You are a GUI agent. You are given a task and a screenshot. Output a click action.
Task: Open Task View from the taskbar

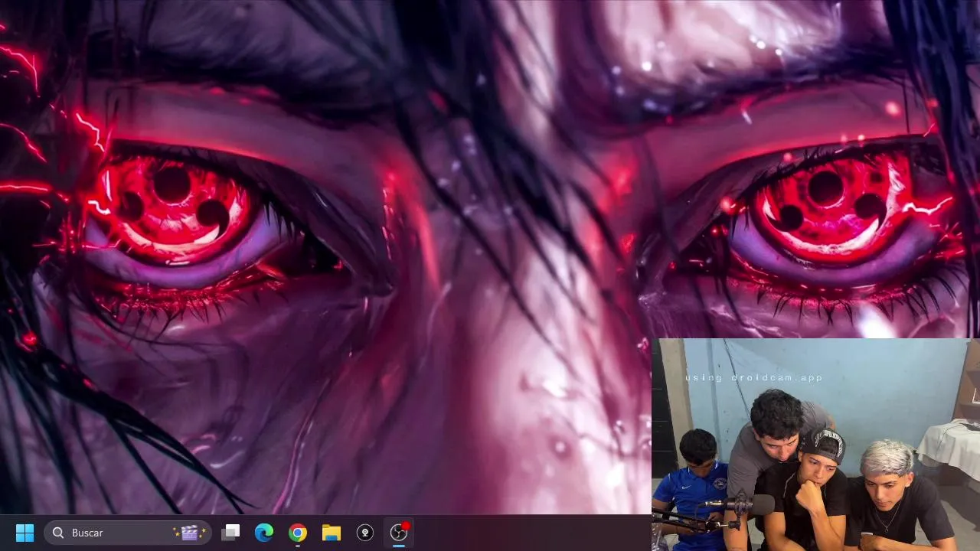(x=230, y=533)
